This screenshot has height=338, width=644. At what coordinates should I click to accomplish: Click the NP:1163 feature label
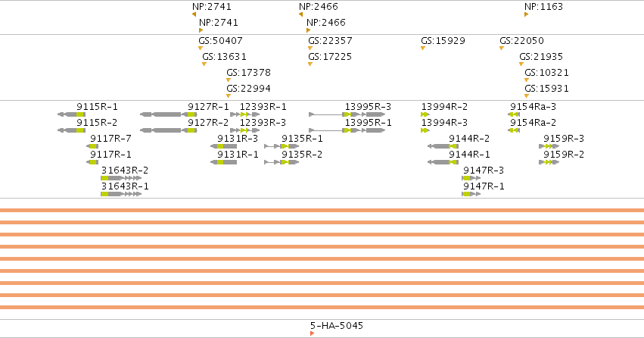543,7
